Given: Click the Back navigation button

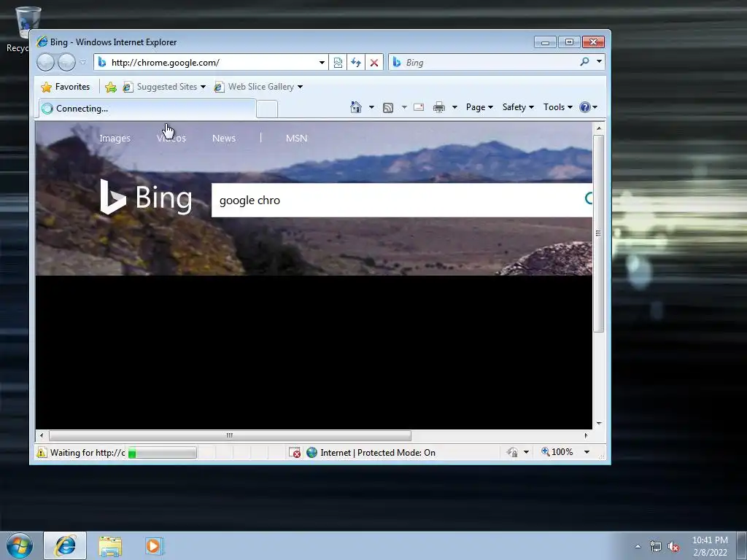Looking at the screenshot, I should pyautogui.click(x=46, y=63).
